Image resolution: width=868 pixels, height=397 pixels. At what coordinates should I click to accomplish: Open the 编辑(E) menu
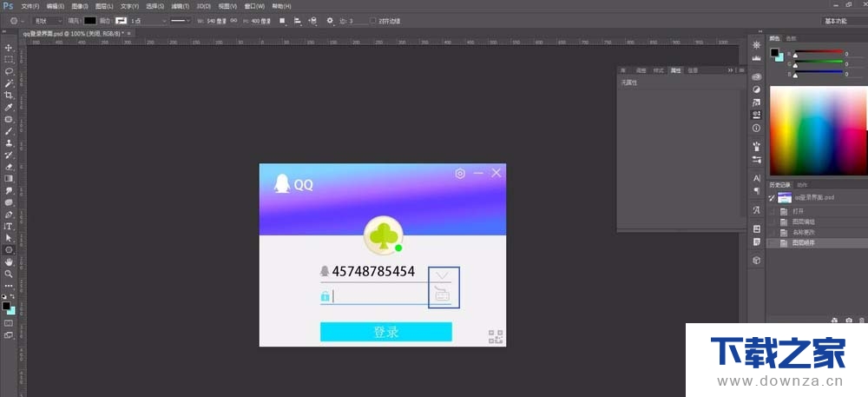(x=56, y=6)
